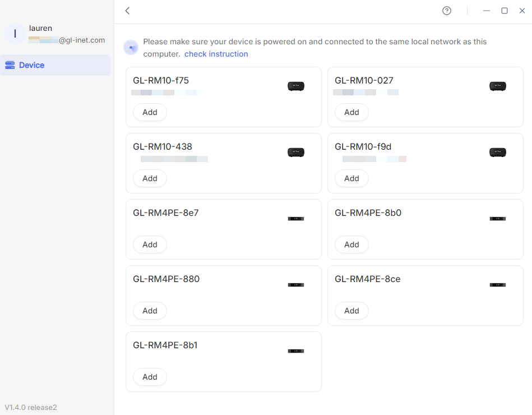Add device GL-RM4PE-880
Image resolution: width=532 pixels, height=415 pixels.
tap(150, 311)
